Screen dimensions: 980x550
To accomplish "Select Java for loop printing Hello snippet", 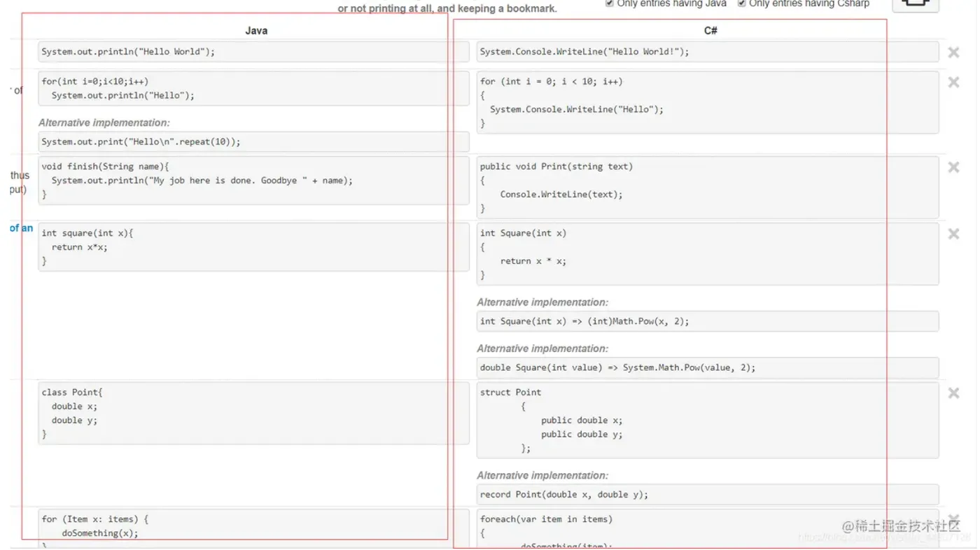I will pos(253,88).
